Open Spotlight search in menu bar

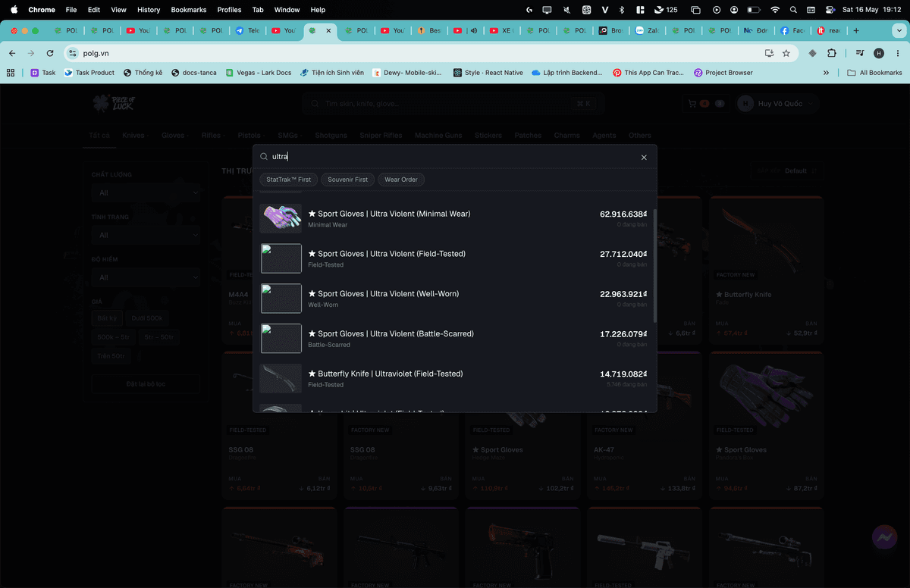point(793,10)
